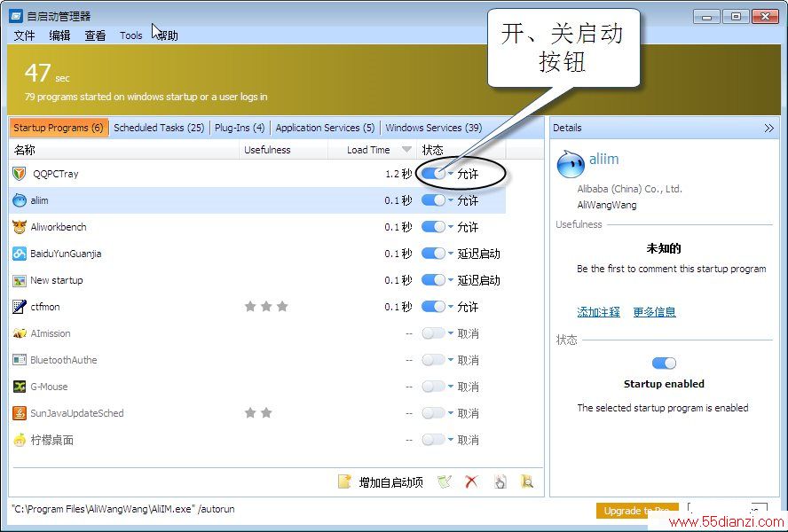
Task: Click the New startup picture icon
Action: coord(20,280)
